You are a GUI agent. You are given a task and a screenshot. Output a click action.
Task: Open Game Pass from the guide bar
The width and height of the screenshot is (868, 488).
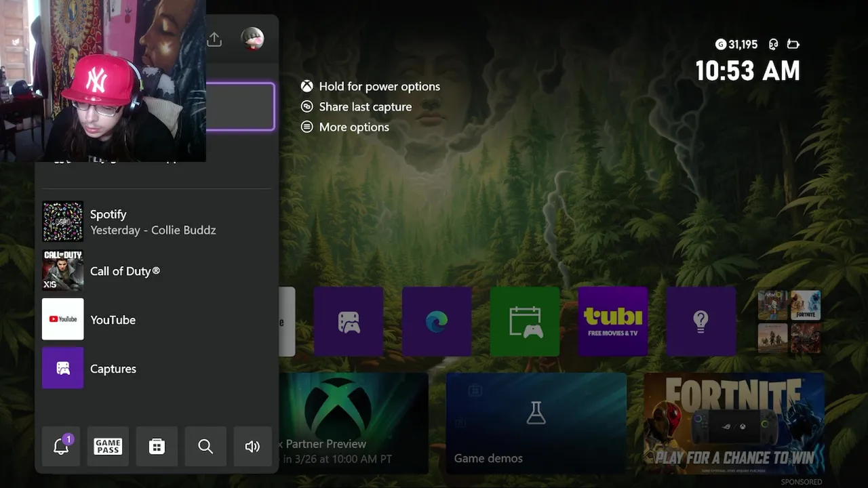click(x=108, y=447)
